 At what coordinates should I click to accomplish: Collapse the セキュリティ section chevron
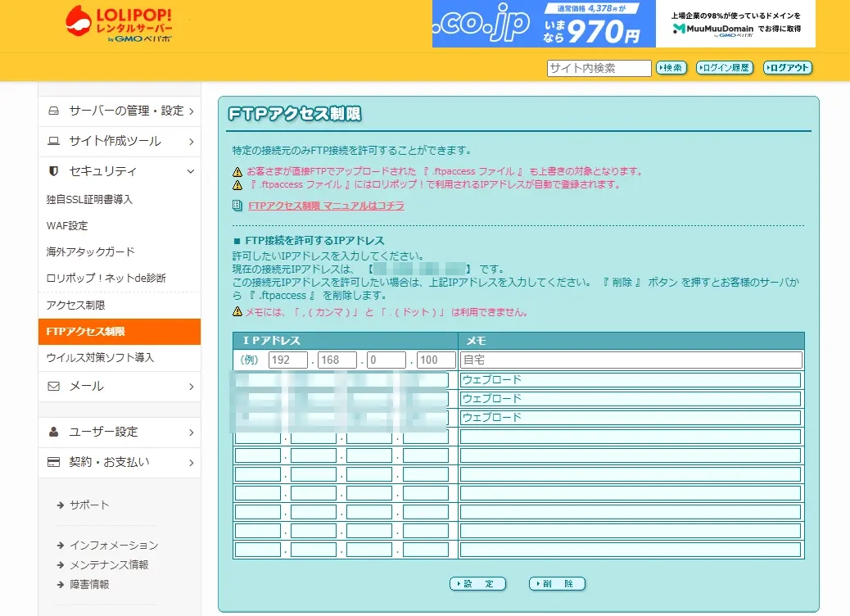pos(191,171)
